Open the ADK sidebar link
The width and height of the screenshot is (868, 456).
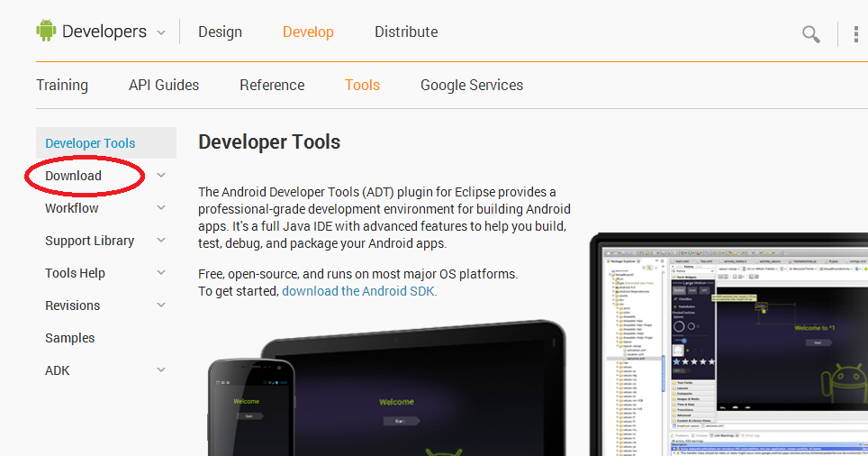[58, 370]
